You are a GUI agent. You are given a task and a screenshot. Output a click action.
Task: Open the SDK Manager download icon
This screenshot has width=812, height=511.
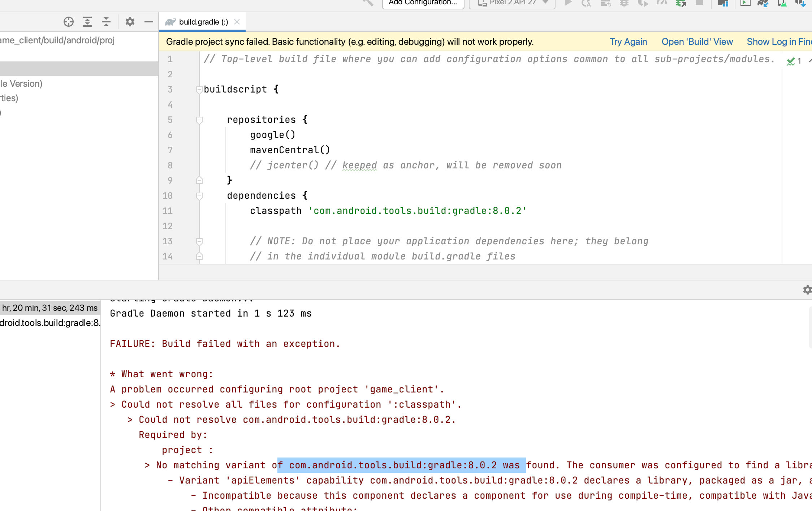800,3
